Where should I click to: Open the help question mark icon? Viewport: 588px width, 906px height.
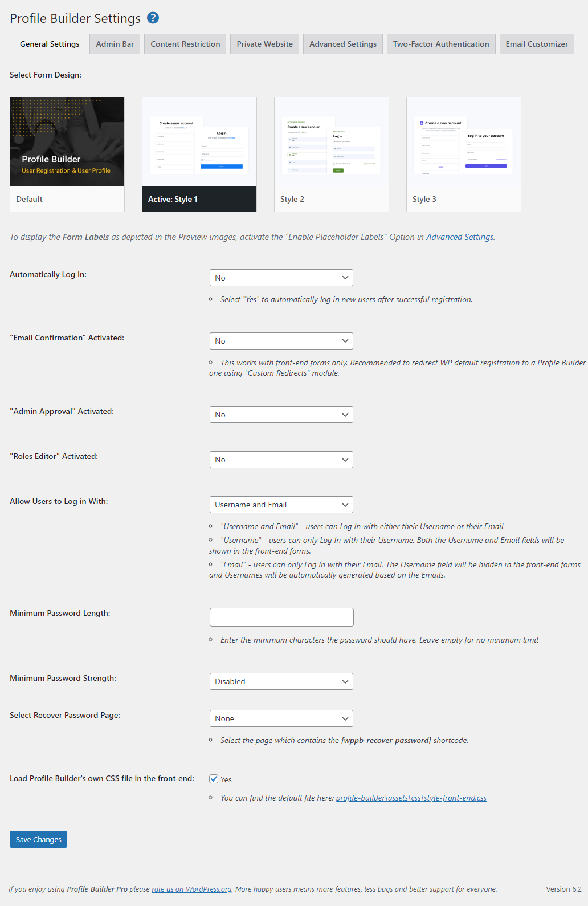[x=153, y=18]
